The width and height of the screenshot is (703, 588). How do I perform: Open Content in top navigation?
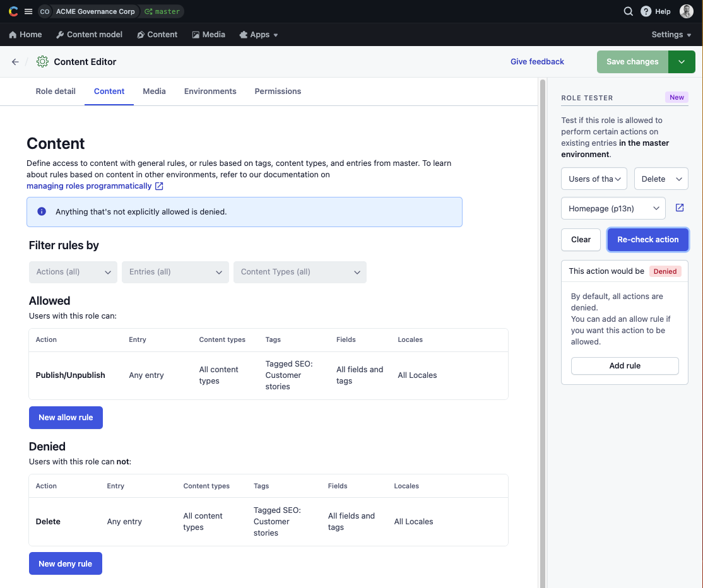pos(157,35)
